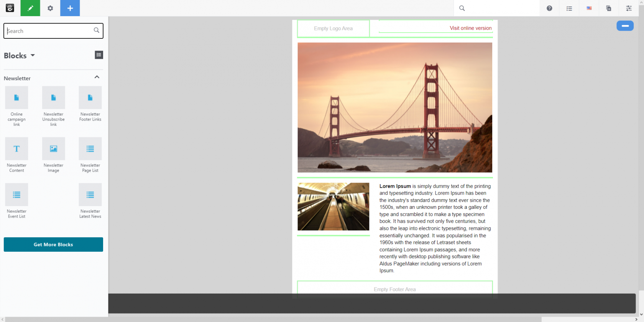Click the concrete5 logo icon
The image size is (644, 322).
pos(10,8)
